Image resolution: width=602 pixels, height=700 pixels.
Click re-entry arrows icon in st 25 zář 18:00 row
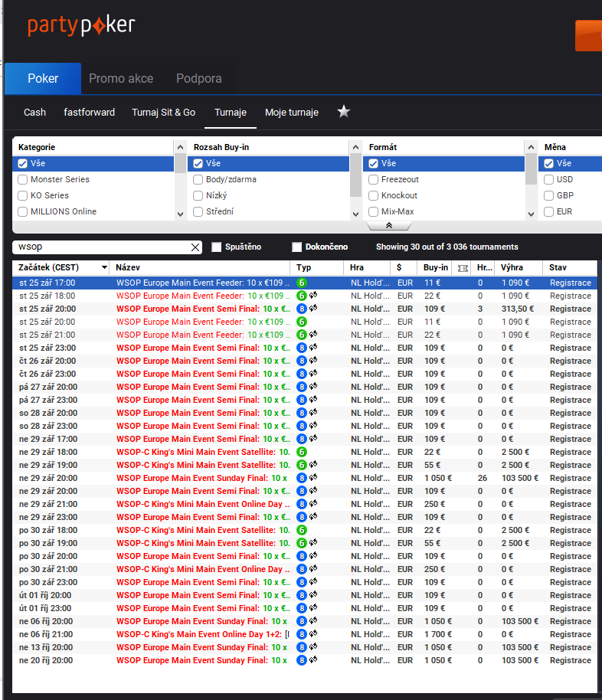coord(313,295)
